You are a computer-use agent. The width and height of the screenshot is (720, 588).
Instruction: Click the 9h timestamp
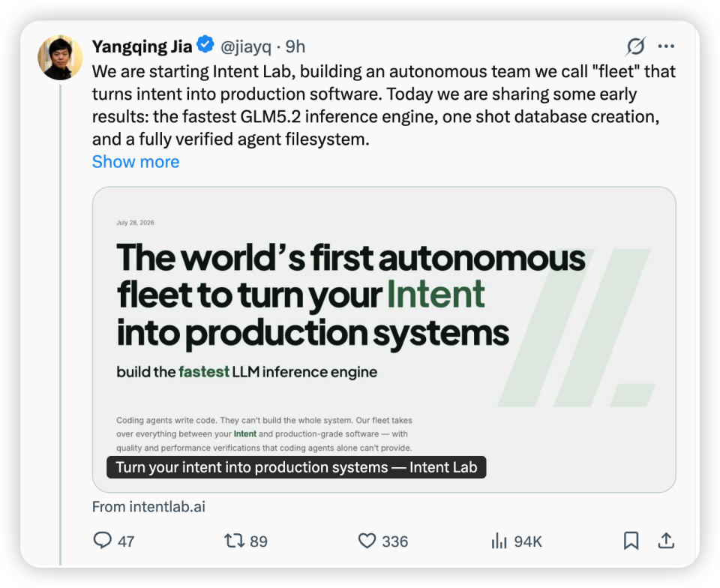click(295, 46)
